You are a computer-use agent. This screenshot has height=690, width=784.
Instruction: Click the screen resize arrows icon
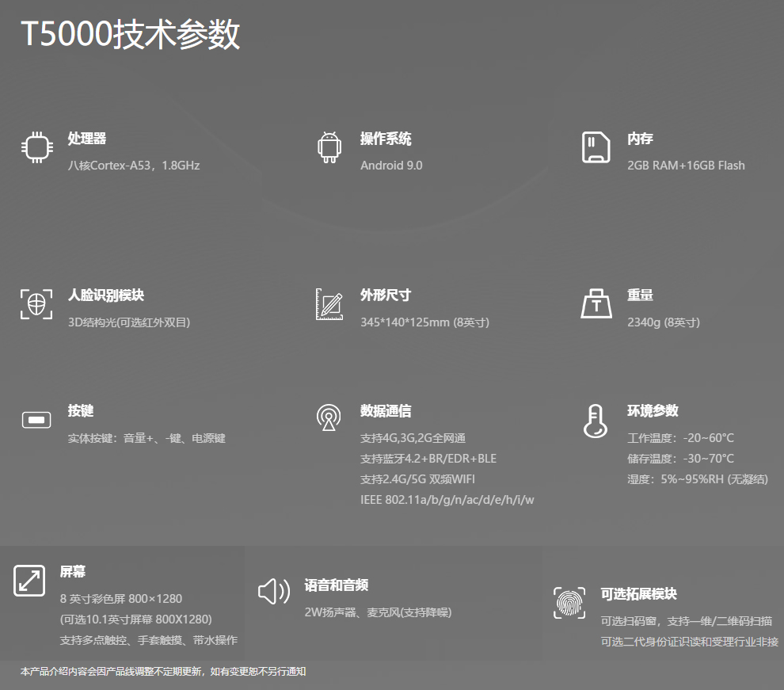click(29, 581)
